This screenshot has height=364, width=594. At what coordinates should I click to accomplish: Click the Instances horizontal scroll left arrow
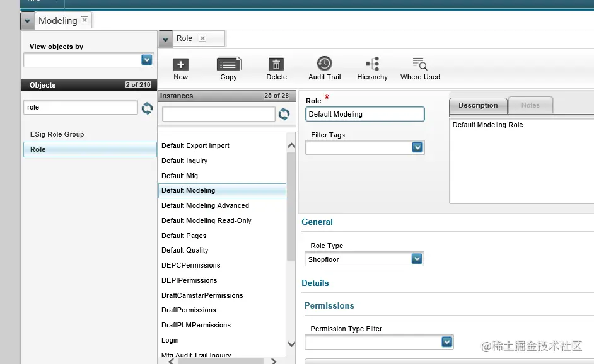172,361
